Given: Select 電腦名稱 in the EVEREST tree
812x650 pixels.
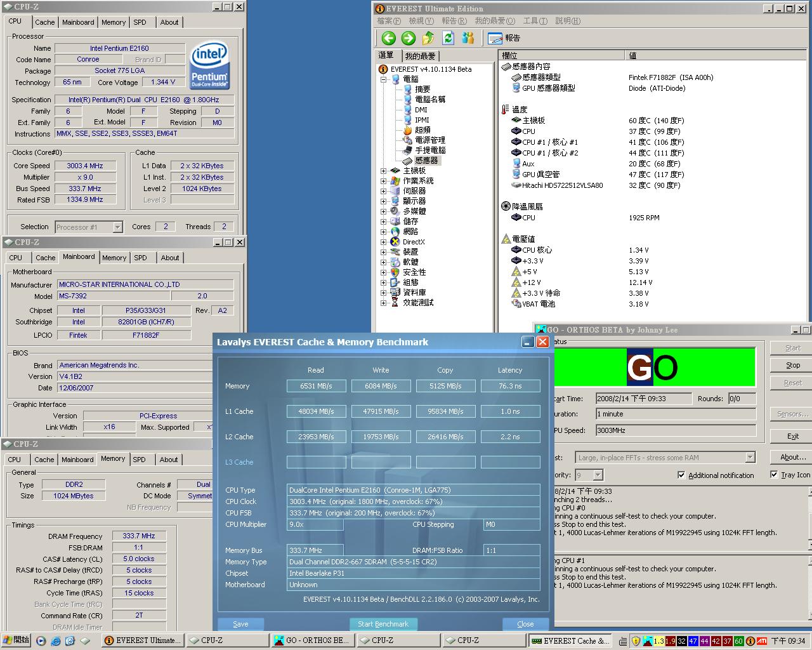Looking at the screenshot, I should tap(430, 100).
